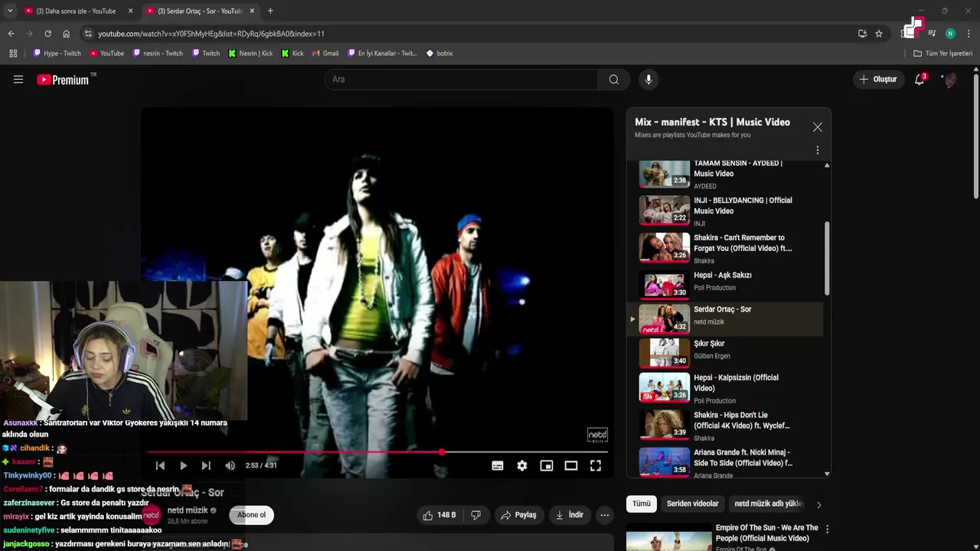The image size is (980, 551).
Task: Toggle subtitles in the player
Action: point(498,465)
